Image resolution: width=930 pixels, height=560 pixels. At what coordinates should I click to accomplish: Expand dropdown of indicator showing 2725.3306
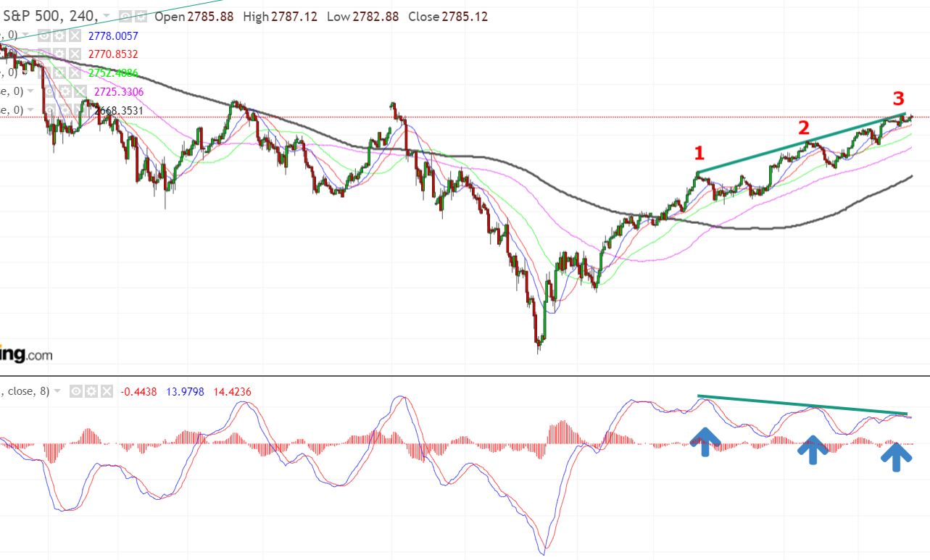tap(30, 91)
